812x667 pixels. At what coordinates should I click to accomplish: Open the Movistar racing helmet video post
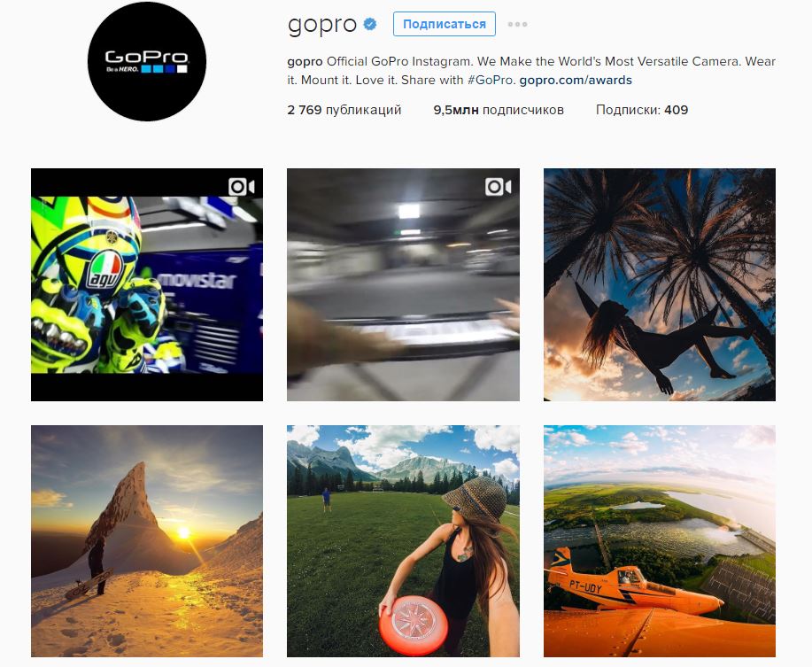coord(147,284)
